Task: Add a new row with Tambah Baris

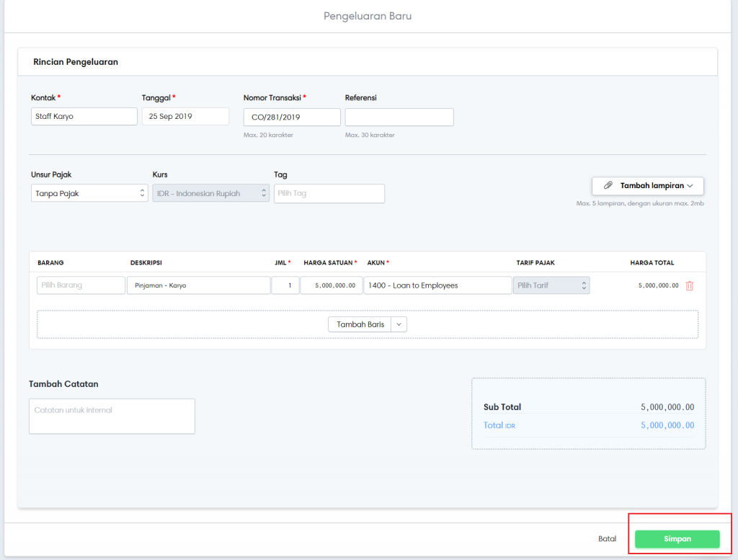Action: click(x=360, y=324)
